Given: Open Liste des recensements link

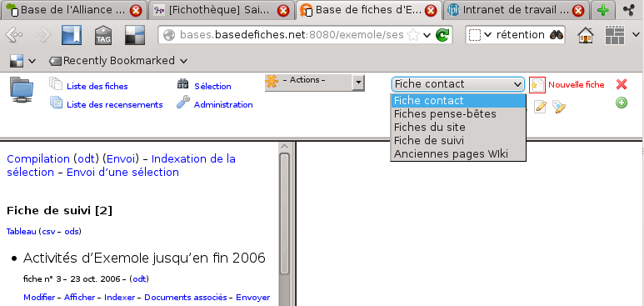Looking at the screenshot, I should (115, 104).
